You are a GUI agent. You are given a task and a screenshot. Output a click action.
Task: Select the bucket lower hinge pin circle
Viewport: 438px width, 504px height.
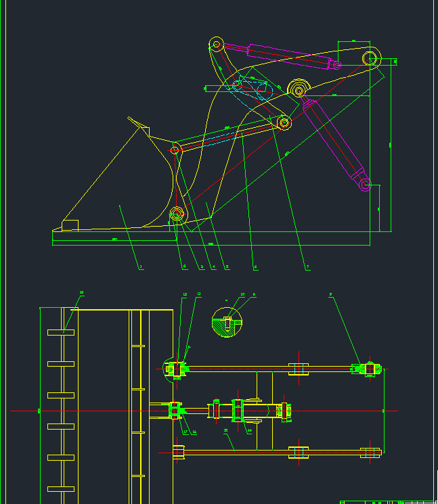(x=177, y=213)
